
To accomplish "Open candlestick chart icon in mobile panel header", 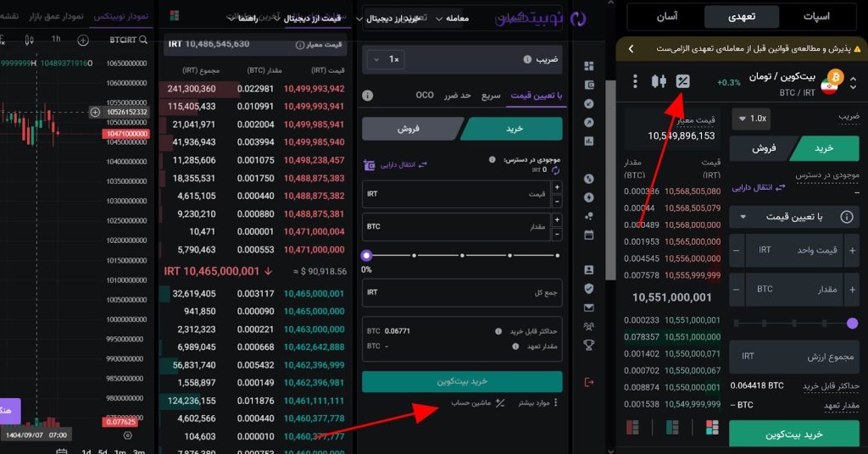I will click(x=659, y=81).
